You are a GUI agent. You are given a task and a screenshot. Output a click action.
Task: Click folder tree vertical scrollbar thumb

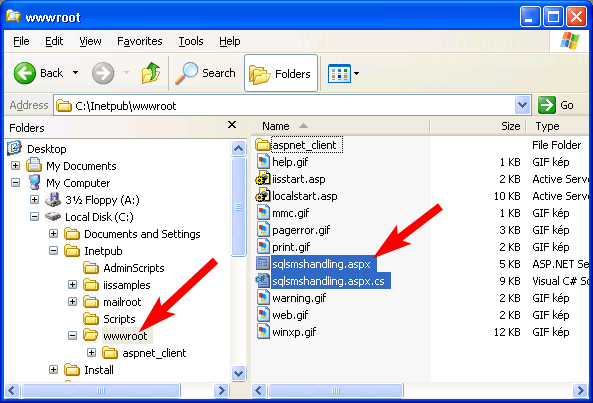point(238,207)
